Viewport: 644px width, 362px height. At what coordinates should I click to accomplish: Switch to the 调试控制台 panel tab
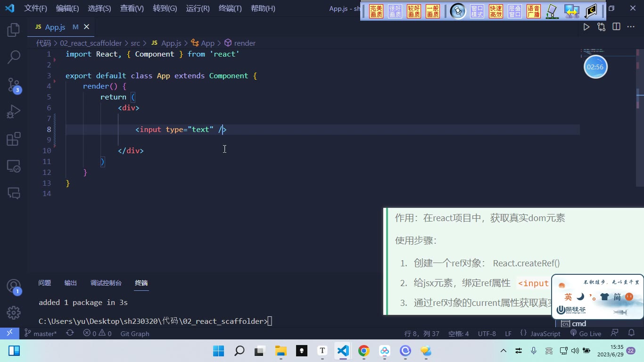point(106,283)
